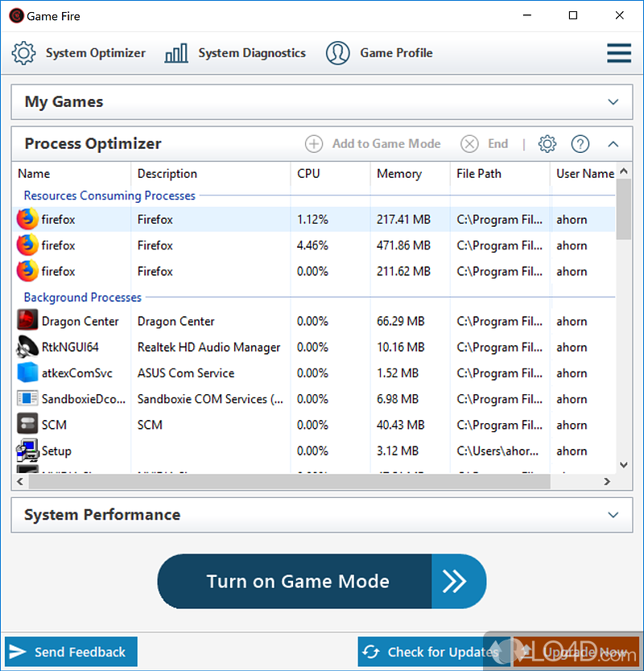Open the hamburger main menu

pyautogui.click(x=619, y=53)
